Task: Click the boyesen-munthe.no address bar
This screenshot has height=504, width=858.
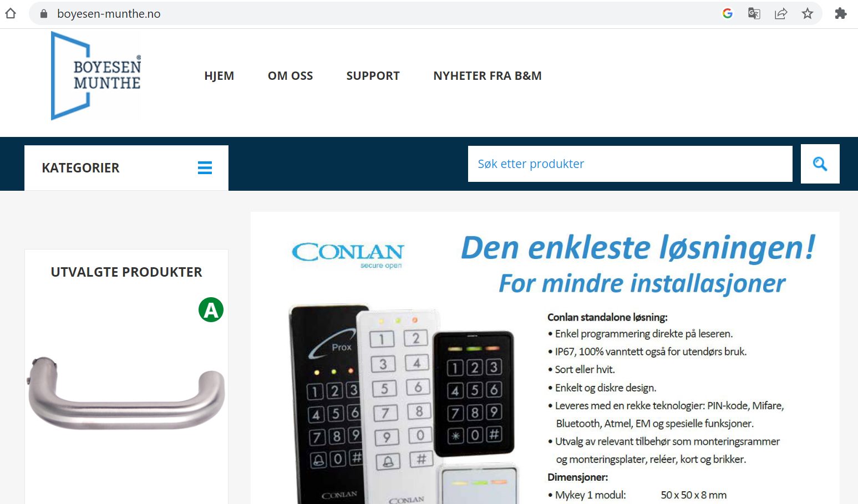Action: point(377,14)
